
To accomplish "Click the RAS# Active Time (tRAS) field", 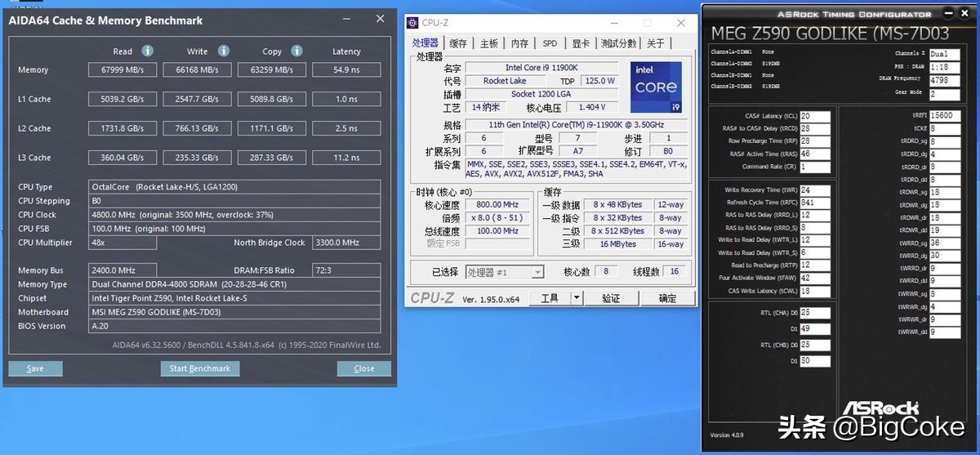I will pos(815,154).
